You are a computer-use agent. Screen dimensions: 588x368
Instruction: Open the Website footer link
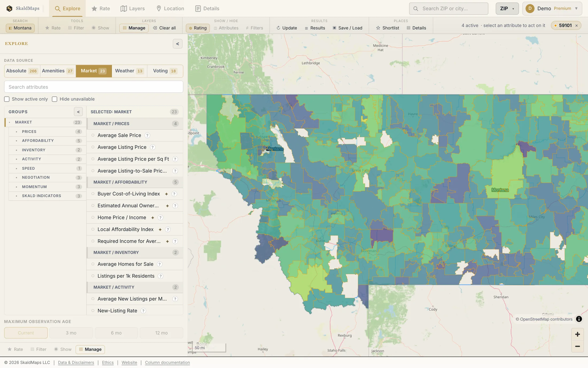point(129,363)
